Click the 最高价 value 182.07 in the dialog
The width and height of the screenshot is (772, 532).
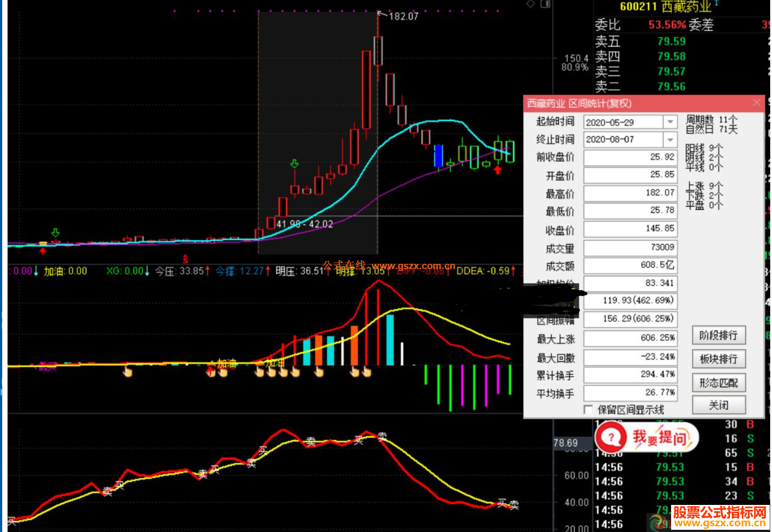tap(630, 193)
